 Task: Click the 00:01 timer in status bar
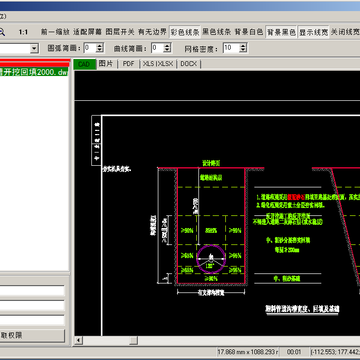294,352
